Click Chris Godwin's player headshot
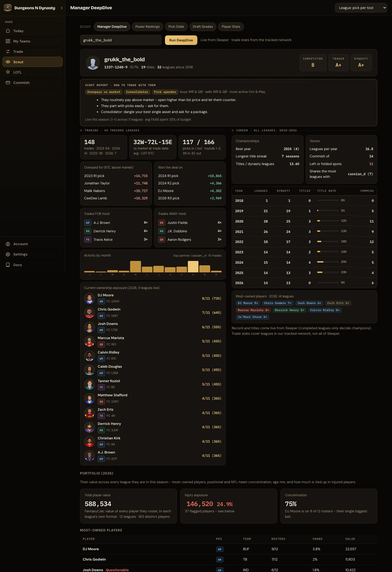 coord(89,313)
